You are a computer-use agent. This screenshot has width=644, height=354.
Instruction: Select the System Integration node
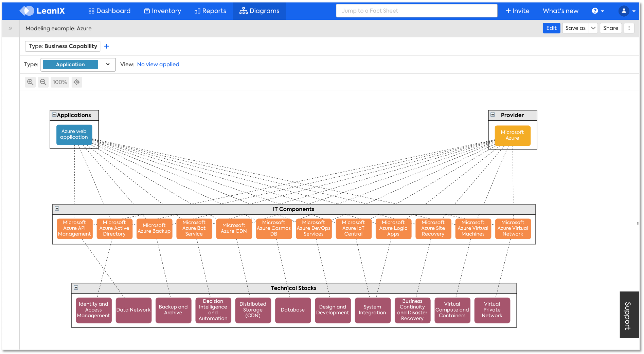(373, 310)
